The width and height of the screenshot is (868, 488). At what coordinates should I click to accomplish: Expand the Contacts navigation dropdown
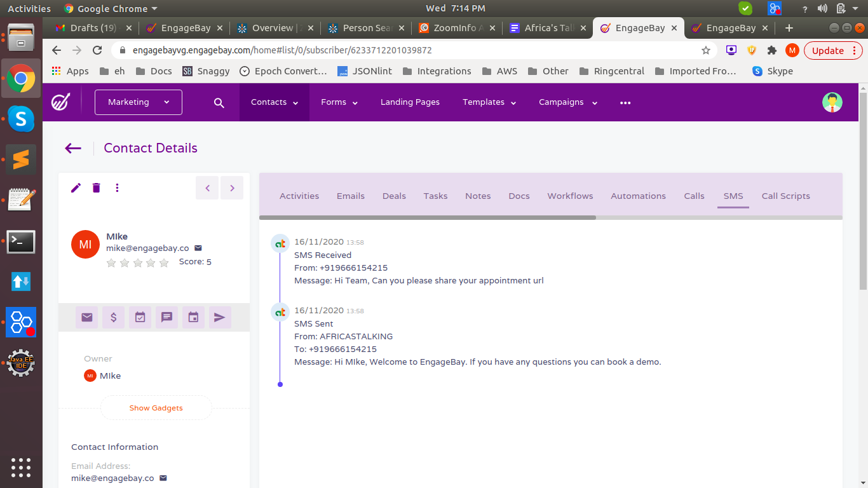(275, 102)
